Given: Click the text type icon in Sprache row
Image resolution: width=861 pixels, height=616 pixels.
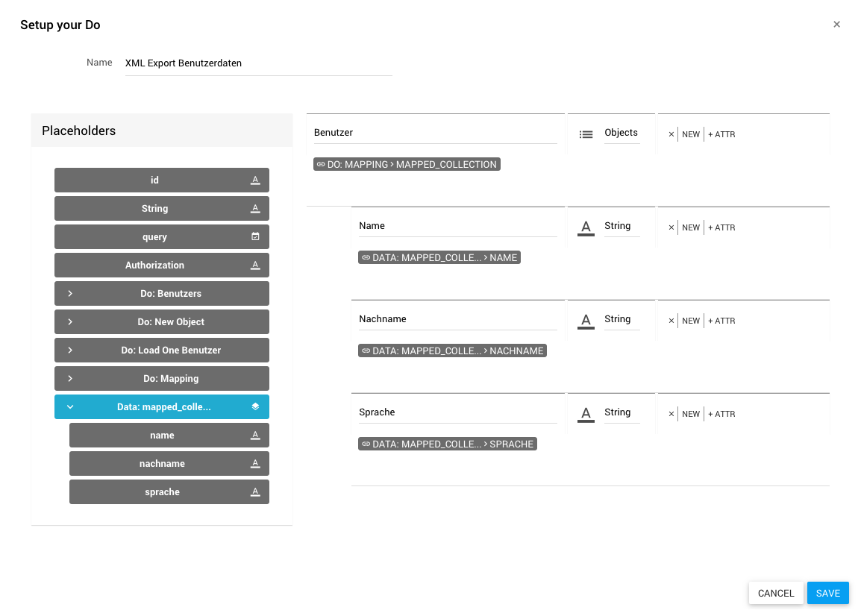Looking at the screenshot, I should pyautogui.click(x=586, y=414).
